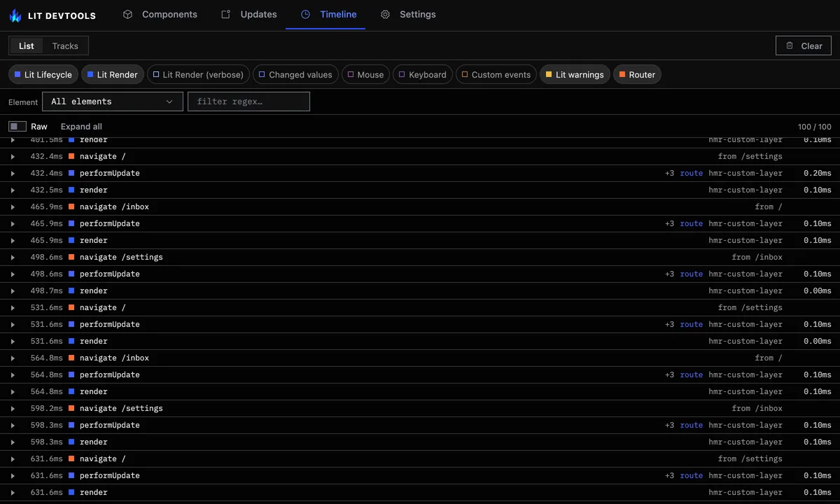The image size is (840, 504).
Task: Click the Lit DevTools flame logo
Action: 15,15
